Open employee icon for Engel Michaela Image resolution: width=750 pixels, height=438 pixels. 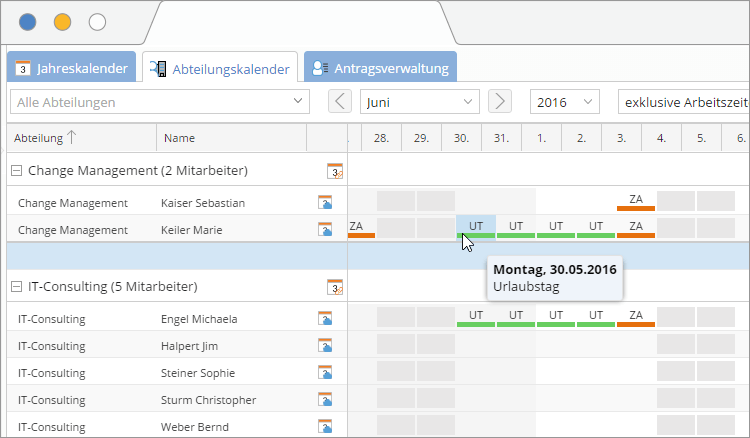coord(325,319)
